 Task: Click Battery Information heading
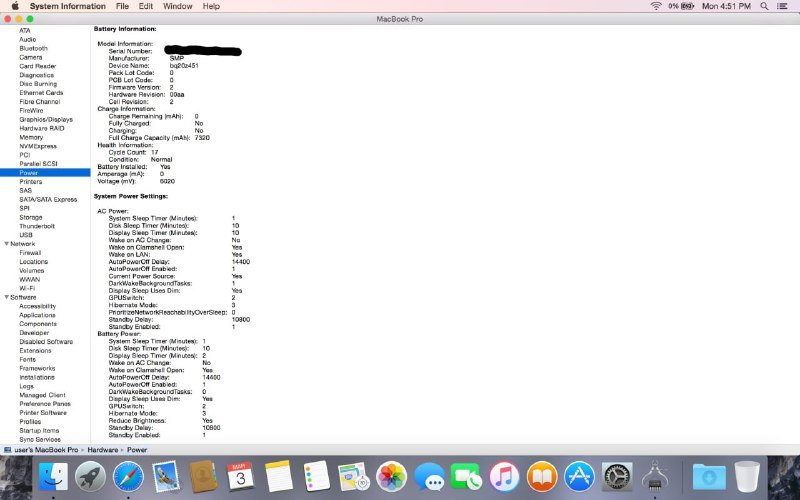(x=125, y=29)
